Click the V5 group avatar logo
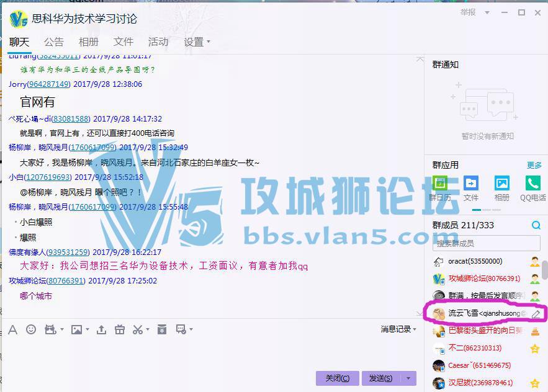This screenshot has height=392, width=548. coord(19,19)
